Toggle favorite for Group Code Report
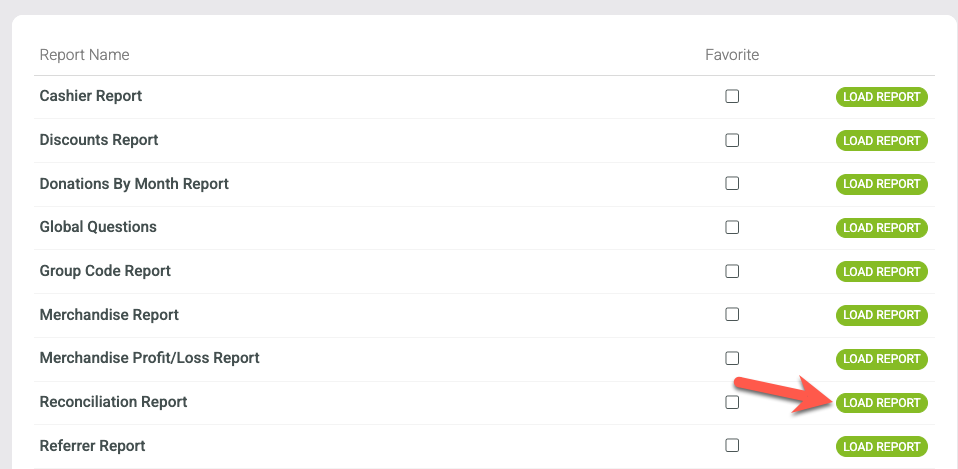This screenshot has height=469, width=958. click(732, 271)
